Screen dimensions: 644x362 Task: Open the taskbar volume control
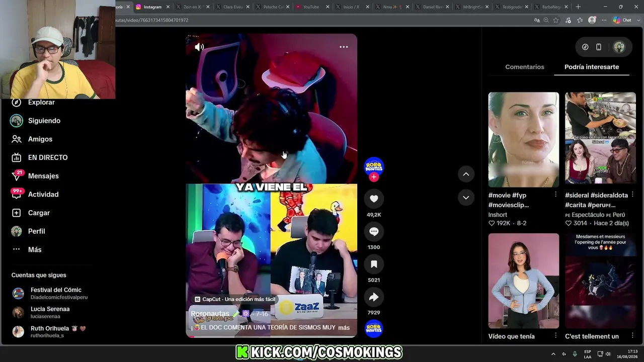608,354
